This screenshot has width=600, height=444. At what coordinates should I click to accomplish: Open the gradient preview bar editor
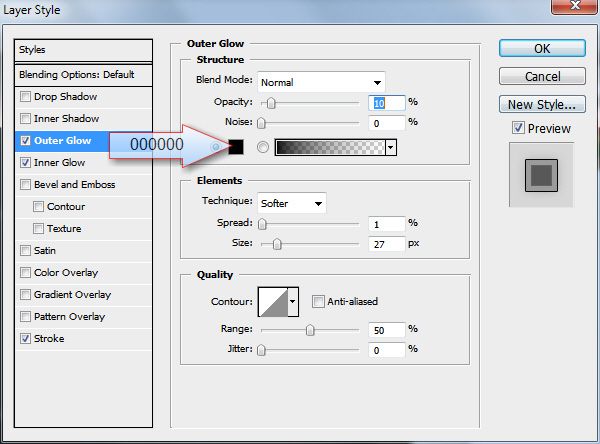[x=330, y=147]
